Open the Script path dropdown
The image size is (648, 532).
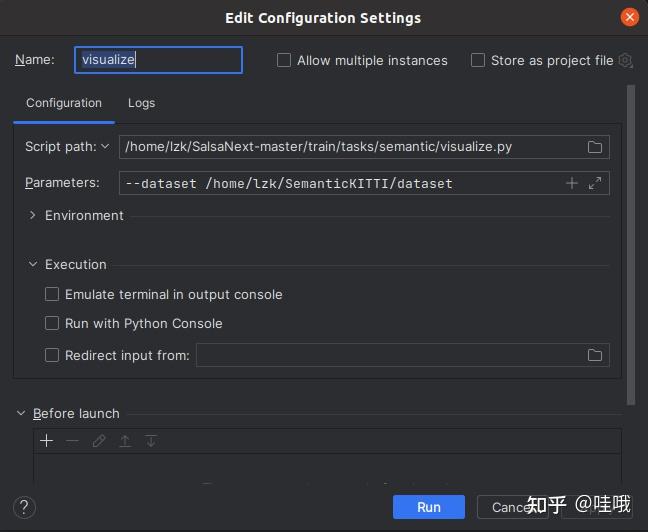click(105, 146)
